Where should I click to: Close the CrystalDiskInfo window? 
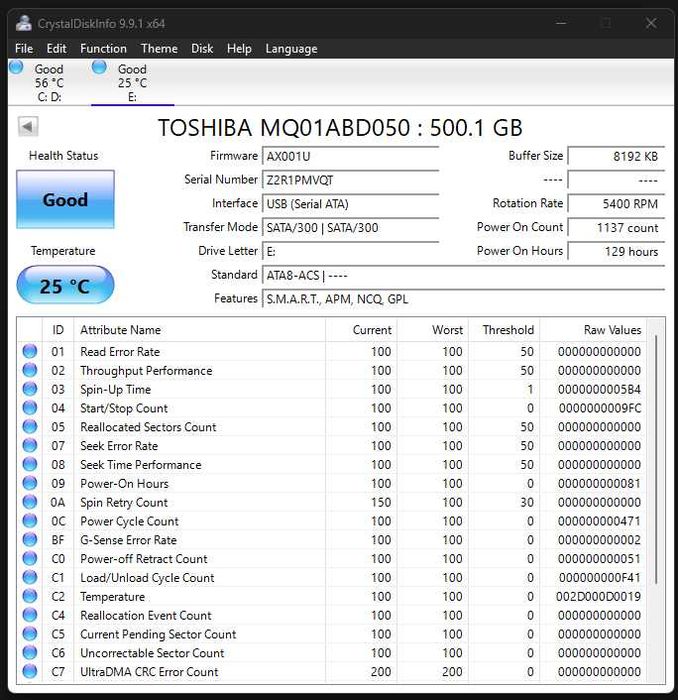651,23
